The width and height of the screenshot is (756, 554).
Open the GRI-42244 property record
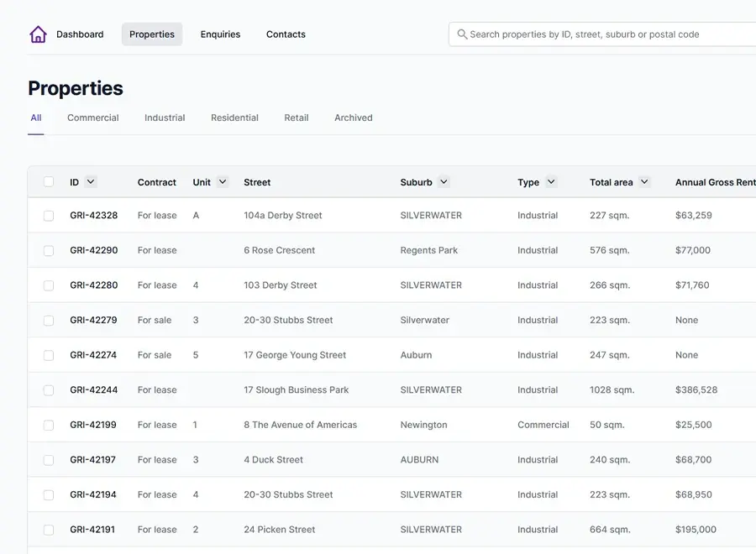pos(93,390)
